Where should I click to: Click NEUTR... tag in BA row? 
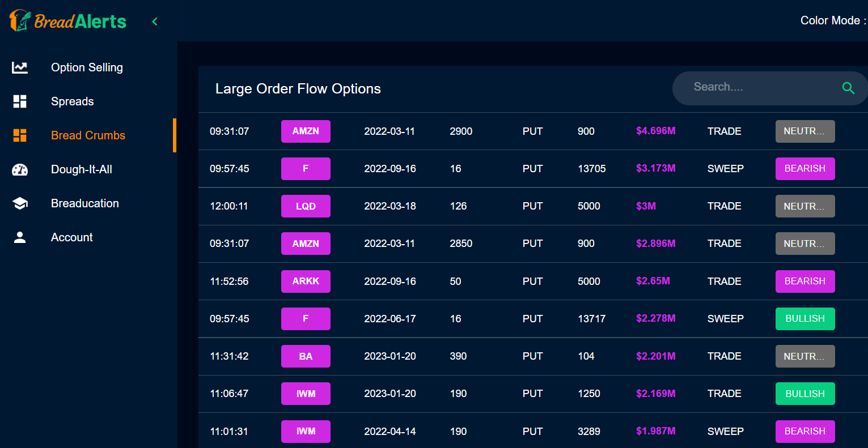click(x=805, y=356)
